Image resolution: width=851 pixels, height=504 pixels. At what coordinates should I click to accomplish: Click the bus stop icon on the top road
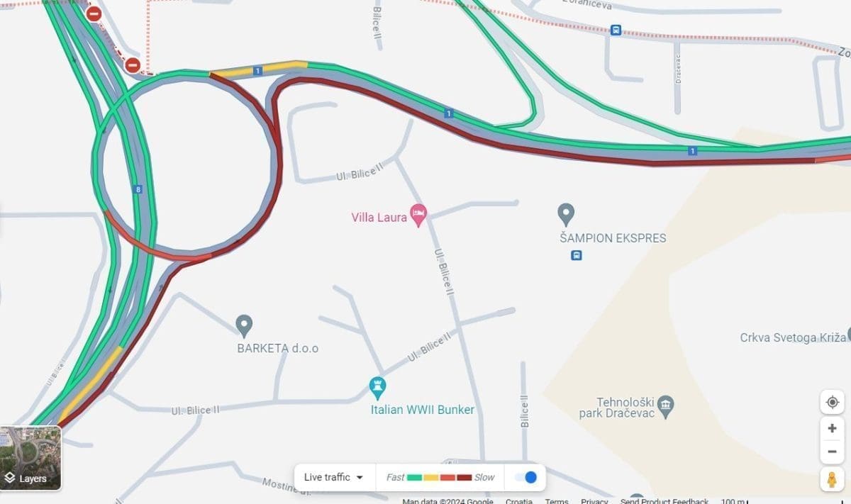click(x=616, y=30)
